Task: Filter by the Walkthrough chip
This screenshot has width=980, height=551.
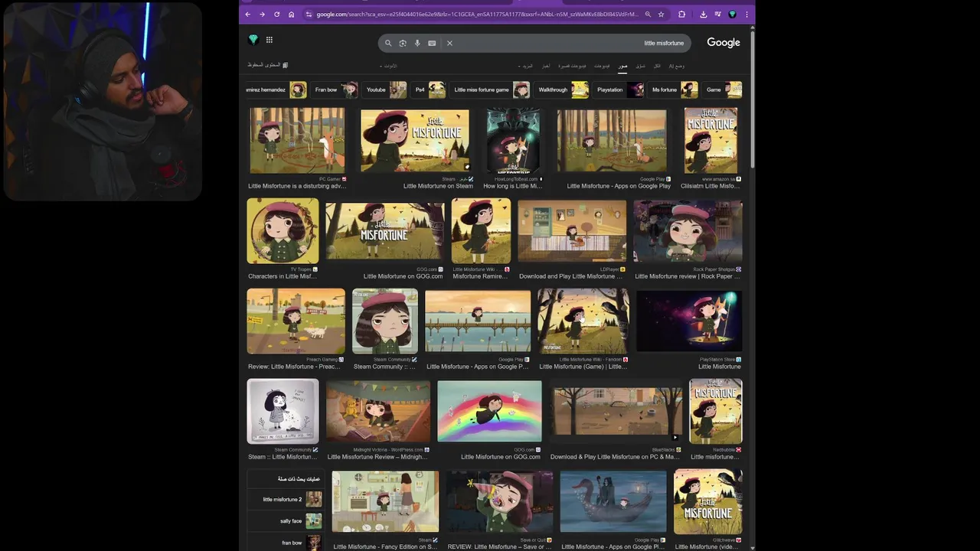Action: 561,90
